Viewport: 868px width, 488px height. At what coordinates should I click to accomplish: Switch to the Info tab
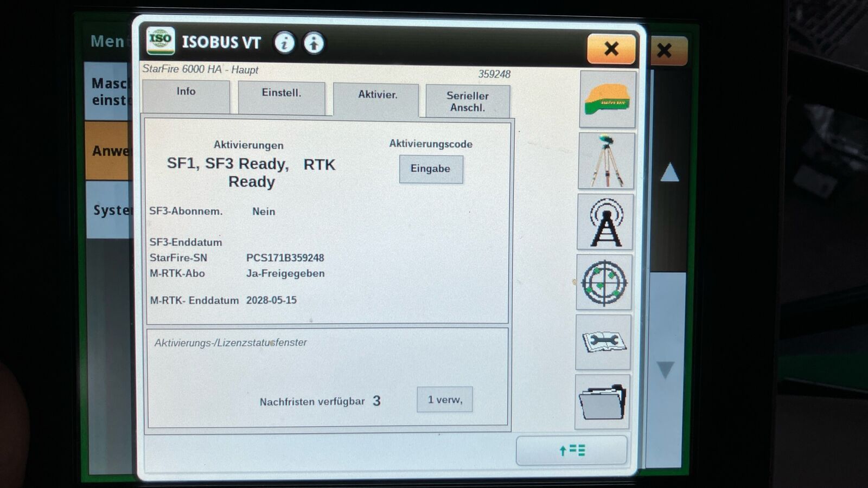click(186, 97)
